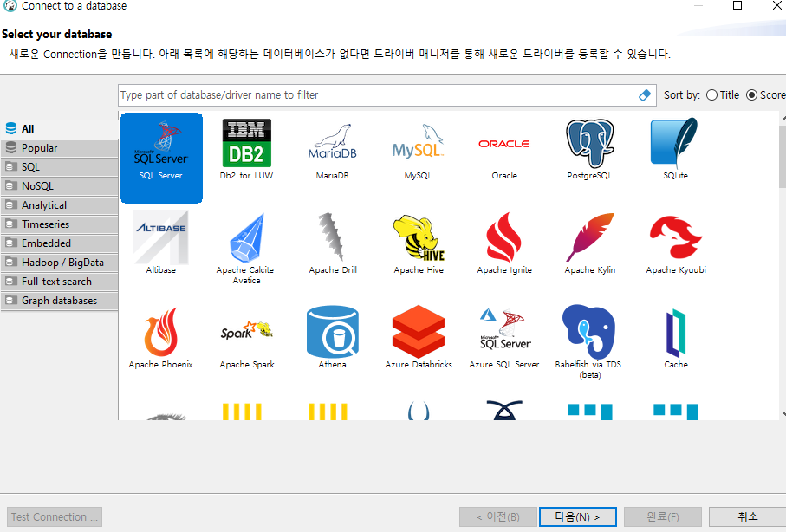The width and height of the screenshot is (786, 532).
Task: Pick the Apache Drill icon
Action: 333,243
